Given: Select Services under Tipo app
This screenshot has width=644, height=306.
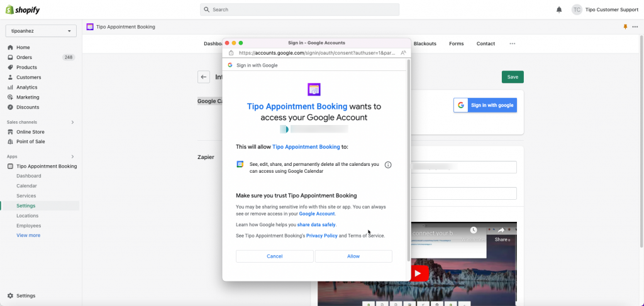Looking at the screenshot, I should pos(26,195).
